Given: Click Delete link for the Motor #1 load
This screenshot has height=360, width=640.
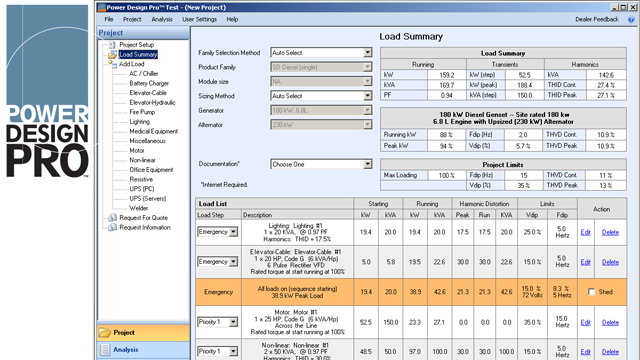Looking at the screenshot, I should coord(610,322).
